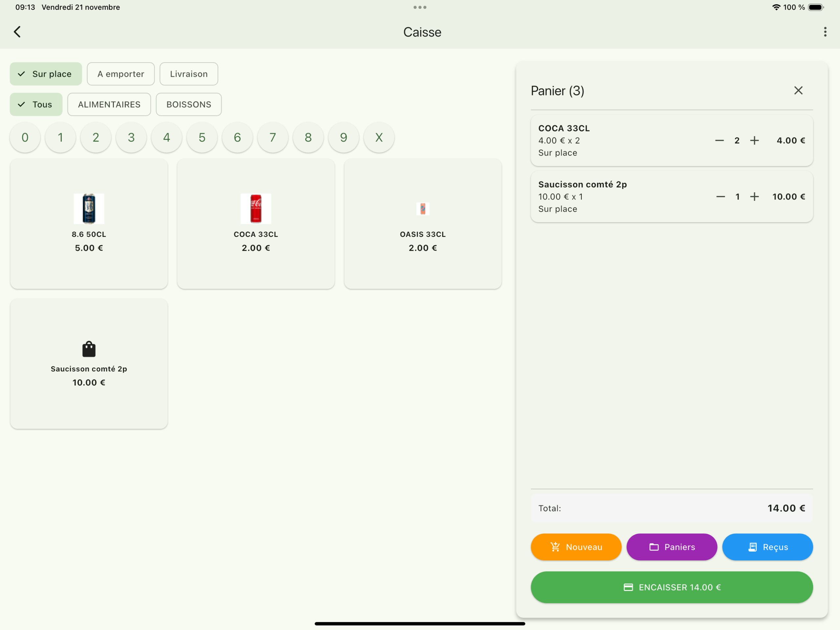Open the Reçus receipts button
The height and width of the screenshot is (630, 840).
(x=767, y=547)
